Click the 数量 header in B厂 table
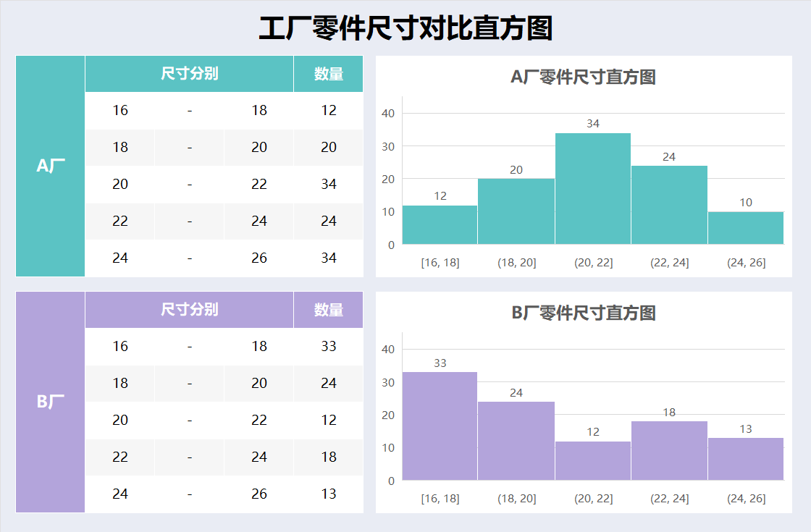Screen dimensions: 811x532 coord(328,310)
